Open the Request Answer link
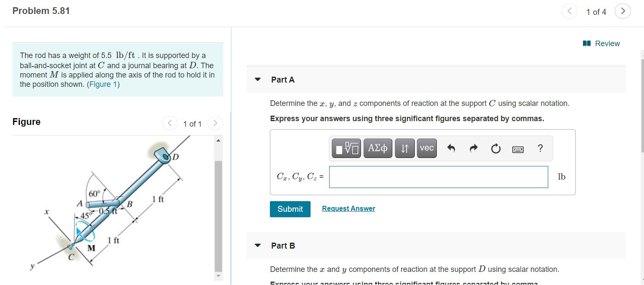Image resolution: width=644 pixels, height=285 pixels. coord(348,208)
